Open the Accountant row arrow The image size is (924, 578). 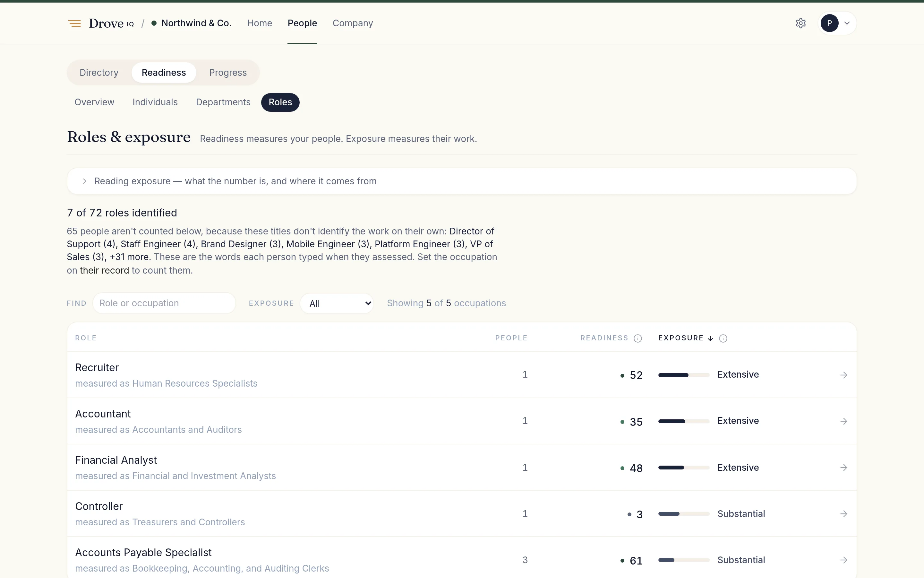[x=844, y=421]
